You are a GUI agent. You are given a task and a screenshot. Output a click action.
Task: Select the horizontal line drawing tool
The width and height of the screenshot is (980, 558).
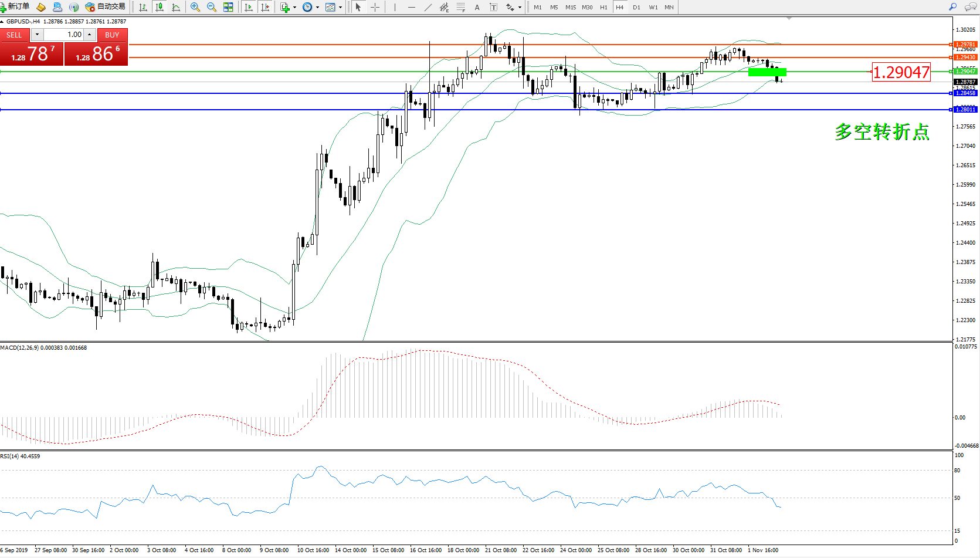[x=412, y=7]
